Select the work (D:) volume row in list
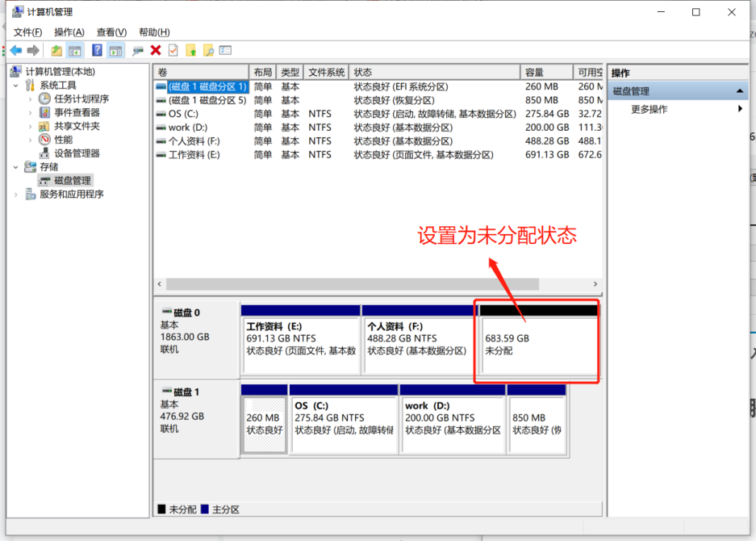This screenshot has width=756, height=541. tap(378, 128)
